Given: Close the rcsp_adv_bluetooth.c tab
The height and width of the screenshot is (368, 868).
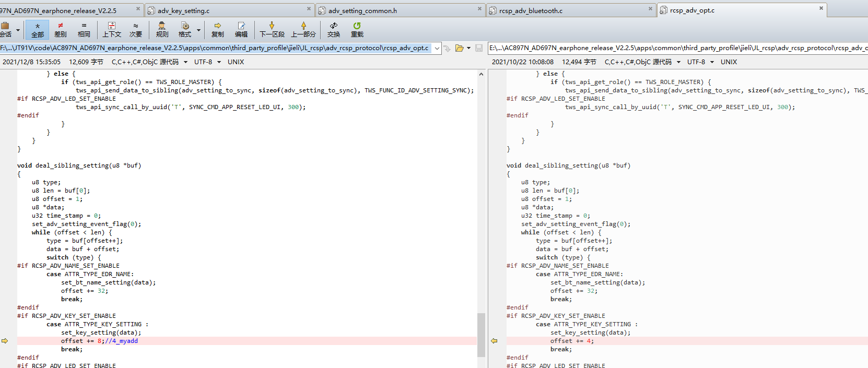Looking at the screenshot, I should click(650, 9).
